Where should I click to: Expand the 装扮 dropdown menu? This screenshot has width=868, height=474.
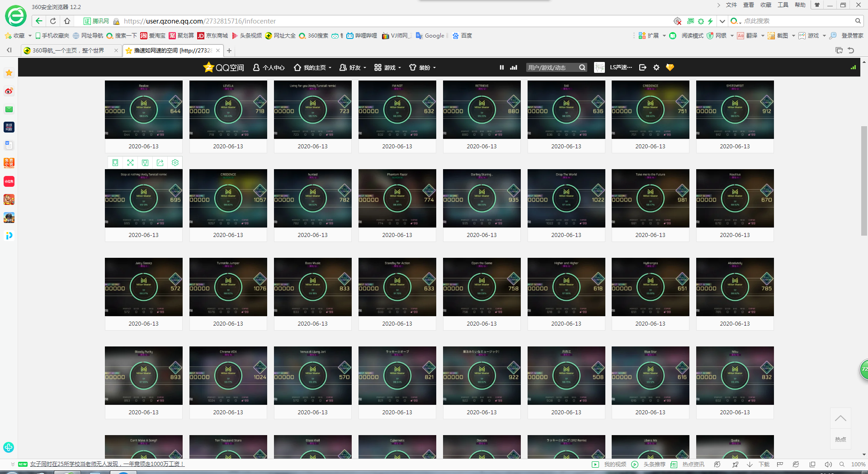coord(434,68)
